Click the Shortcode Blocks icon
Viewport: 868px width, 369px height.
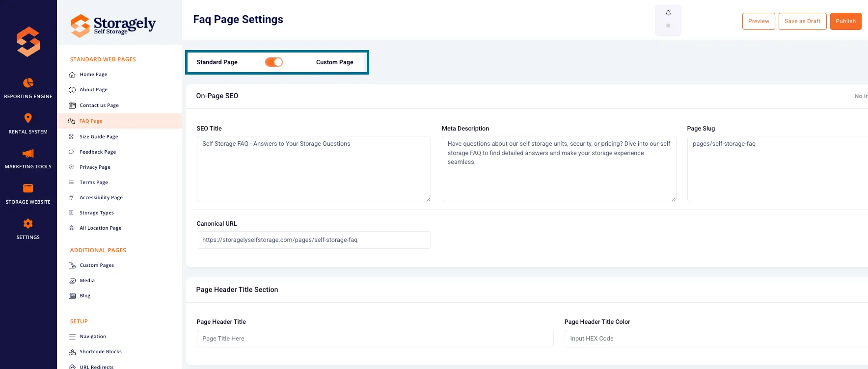tap(72, 352)
